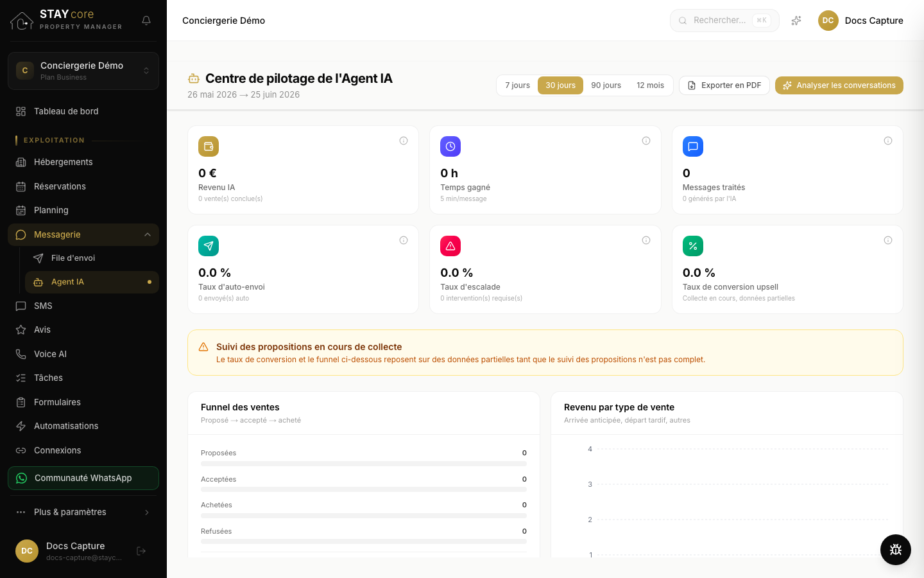Click the 'Conciergerie Démo' header breadcrumb
The width and height of the screenshot is (924, 578).
click(x=223, y=21)
